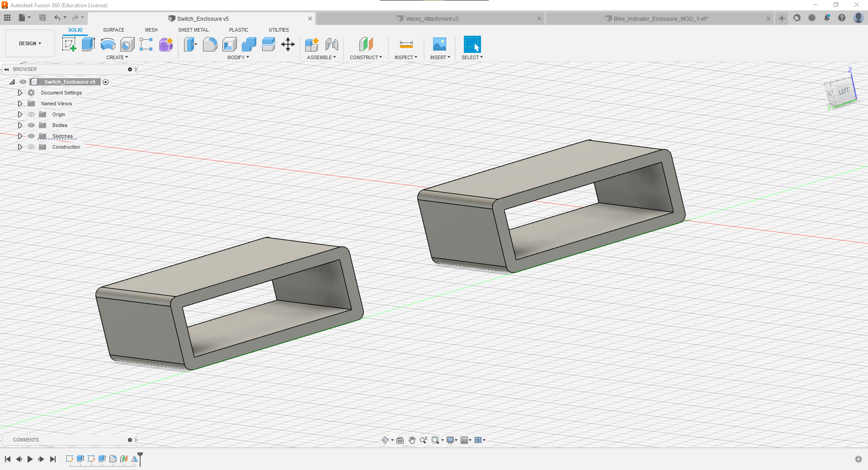
Task: Open the DESIGN workspace dropdown
Action: click(30, 43)
